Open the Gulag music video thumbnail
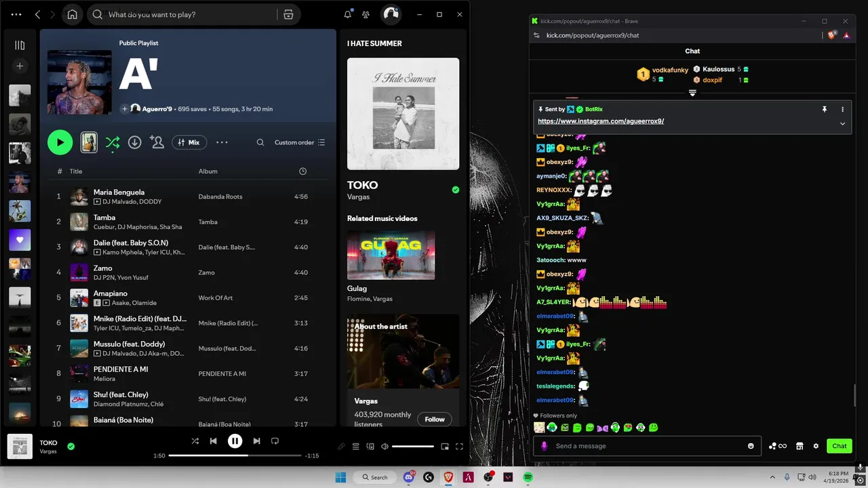This screenshot has height=488, width=868. point(391,255)
